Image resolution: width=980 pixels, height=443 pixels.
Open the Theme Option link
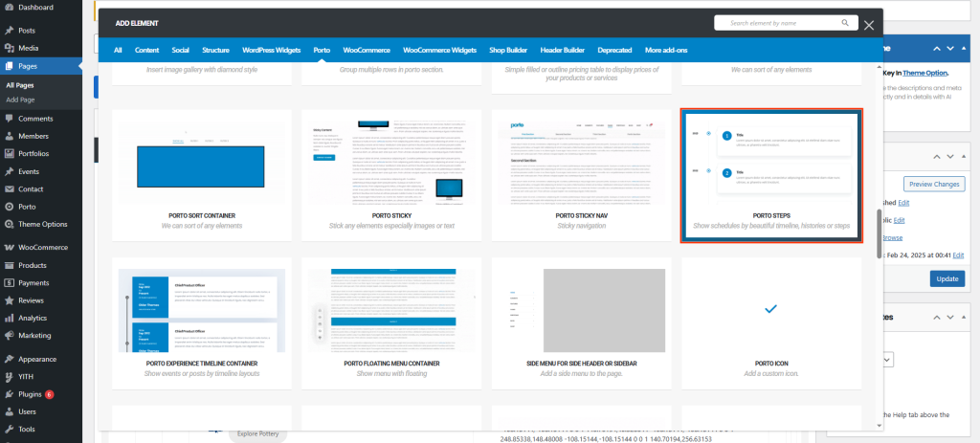925,72
